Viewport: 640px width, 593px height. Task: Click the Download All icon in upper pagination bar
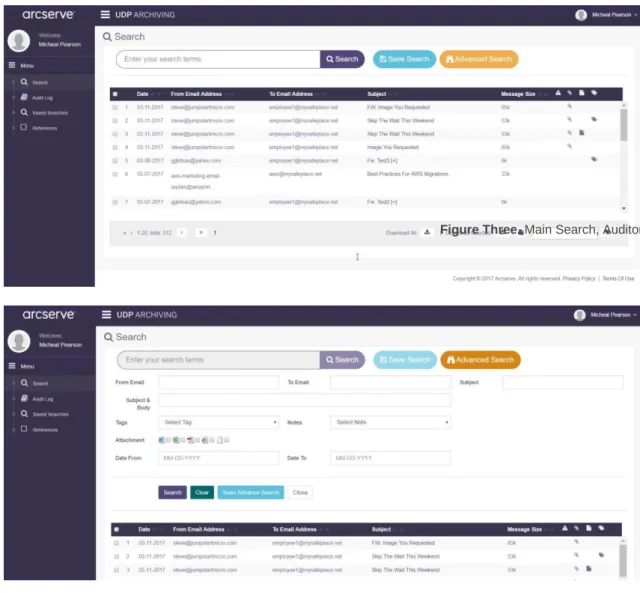pos(427,233)
